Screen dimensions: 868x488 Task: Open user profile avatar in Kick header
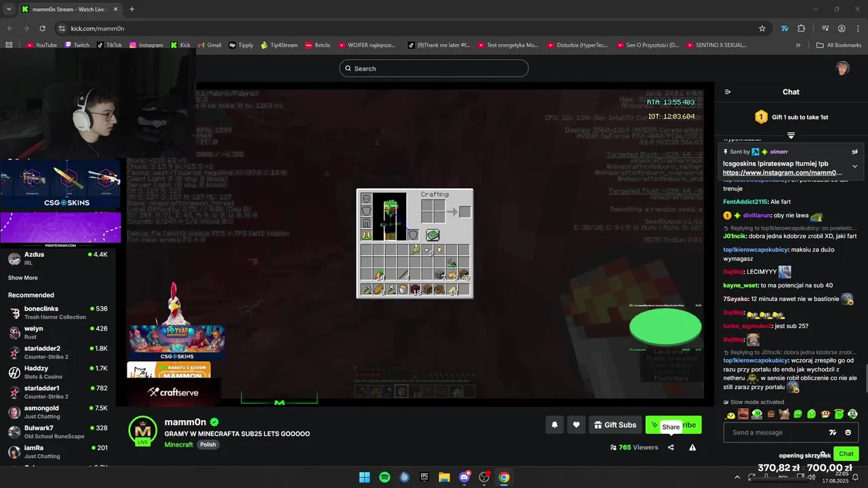tap(842, 68)
